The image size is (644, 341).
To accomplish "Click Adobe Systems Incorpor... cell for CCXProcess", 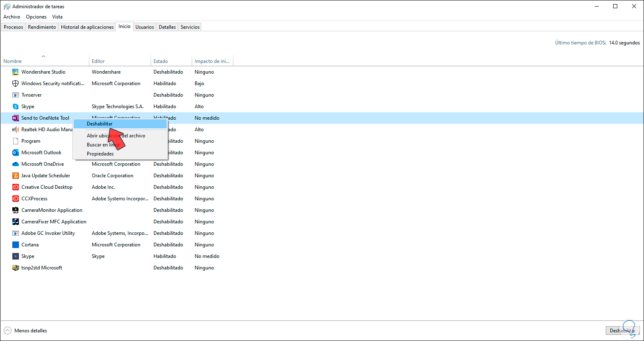I will click(x=120, y=199).
